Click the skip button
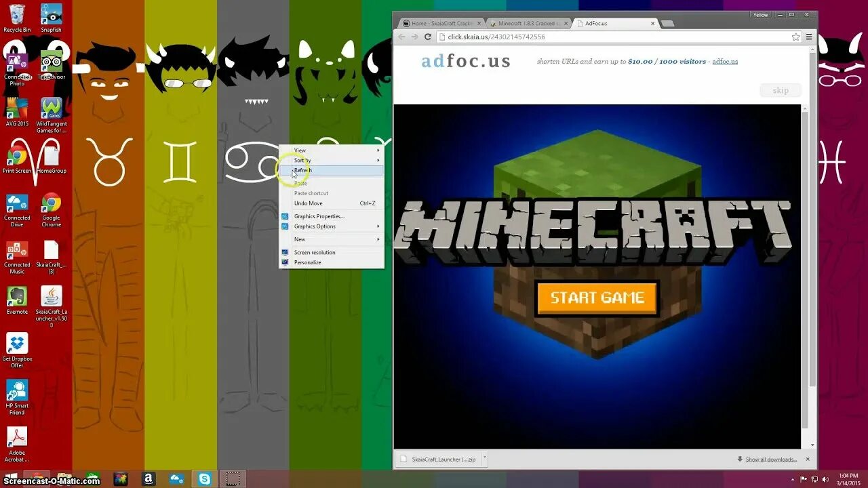The height and width of the screenshot is (488, 868). pyautogui.click(x=781, y=90)
